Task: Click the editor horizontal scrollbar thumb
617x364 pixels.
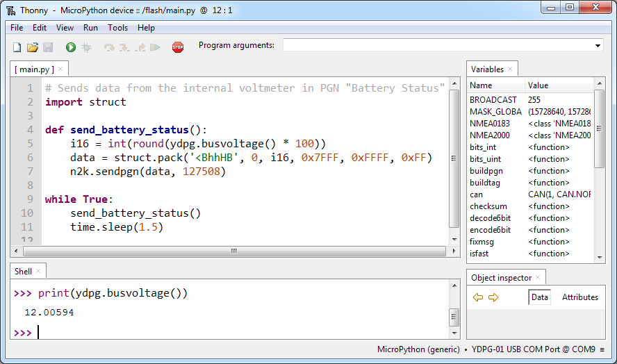Action: click(234, 251)
